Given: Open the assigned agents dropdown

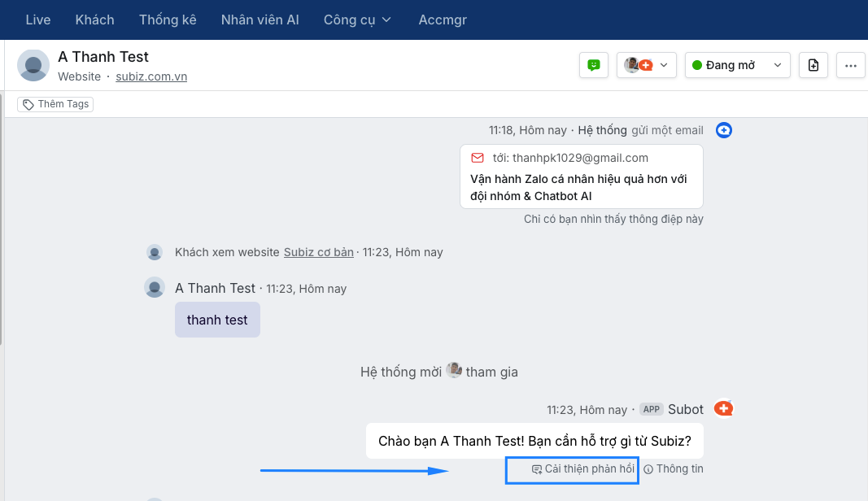Looking at the screenshot, I should click(x=647, y=65).
